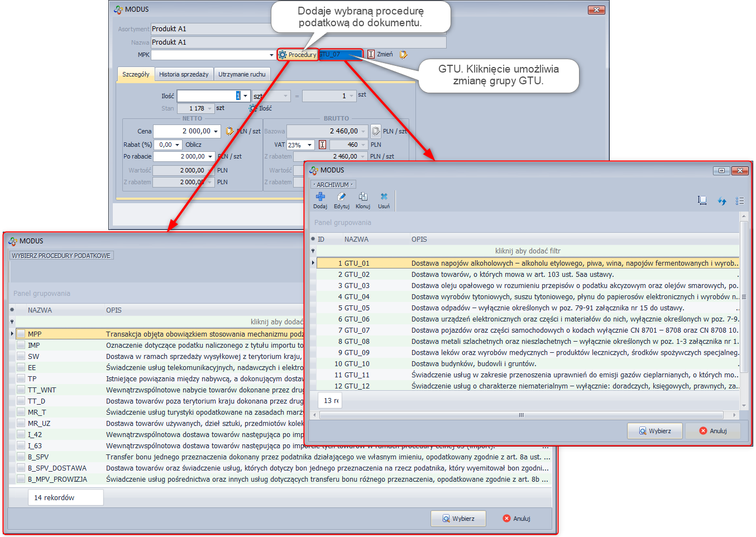This screenshot has width=756, height=537.
Task: Click the gear icon next to Ilość
Action: click(x=252, y=108)
